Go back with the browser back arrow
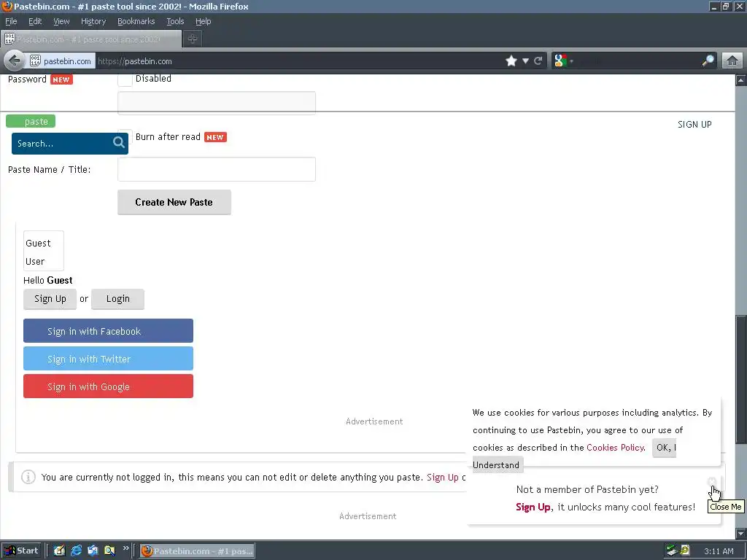Screen dimensions: 747x560 (x=15, y=61)
